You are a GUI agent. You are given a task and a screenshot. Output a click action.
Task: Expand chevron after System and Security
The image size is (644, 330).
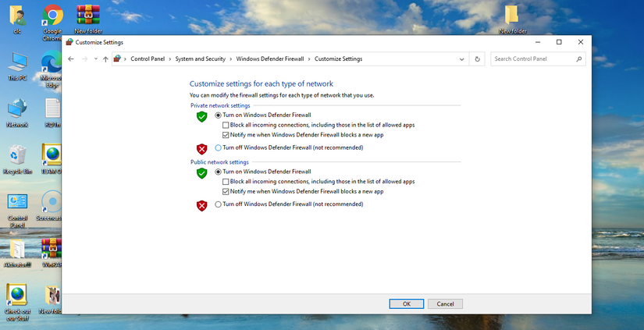[x=231, y=59]
